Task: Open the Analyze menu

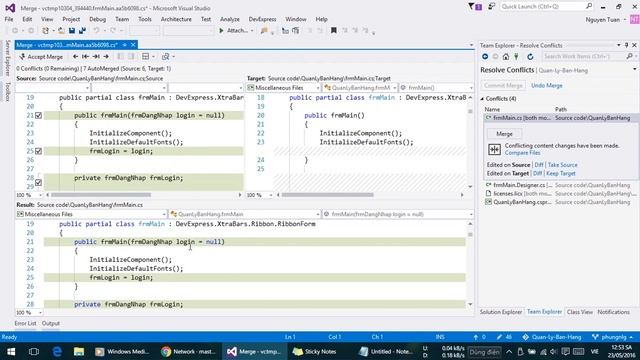Action: point(230,19)
